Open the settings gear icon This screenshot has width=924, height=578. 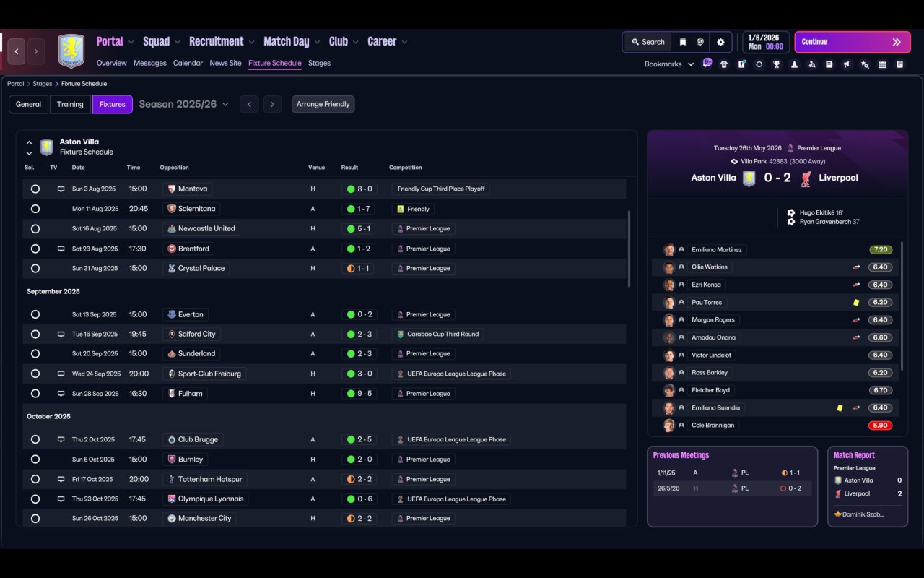click(x=720, y=42)
